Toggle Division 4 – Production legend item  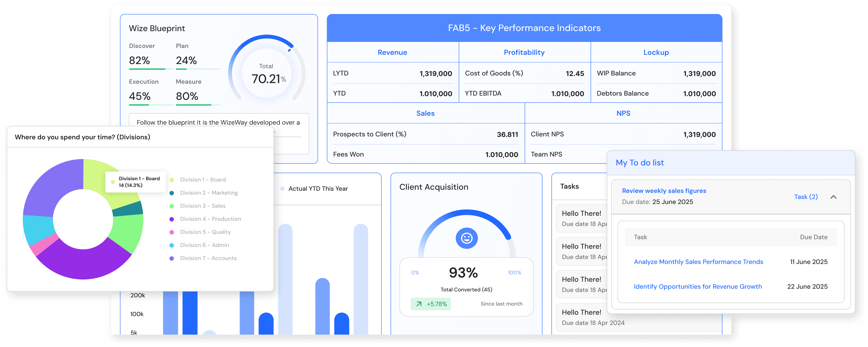tap(210, 219)
